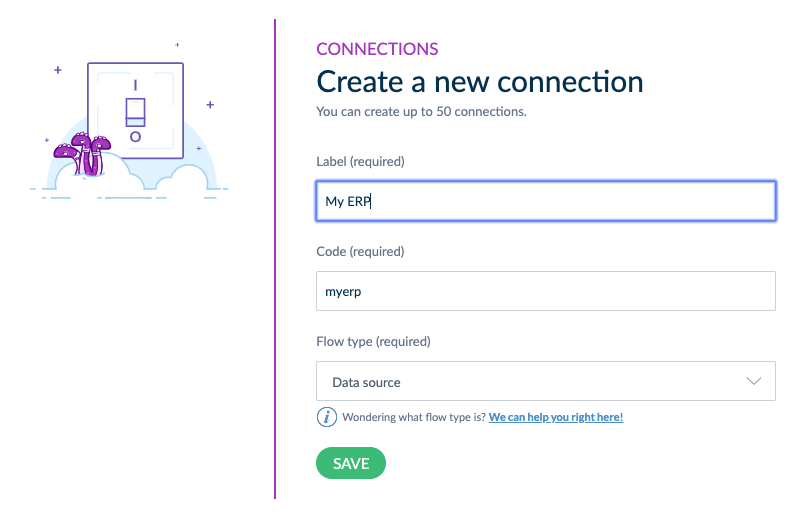Image resolution: width=796 pixels, height=522 pixels.
Task: Open the "We can help you right here!" link
Action: (x=556, y=417)
